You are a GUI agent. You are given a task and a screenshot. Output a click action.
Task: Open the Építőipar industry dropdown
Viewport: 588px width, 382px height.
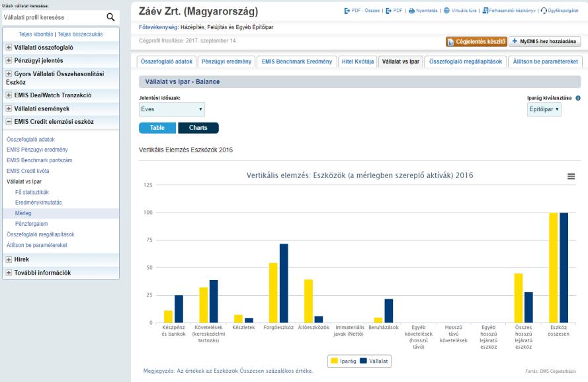pos(544,109)
